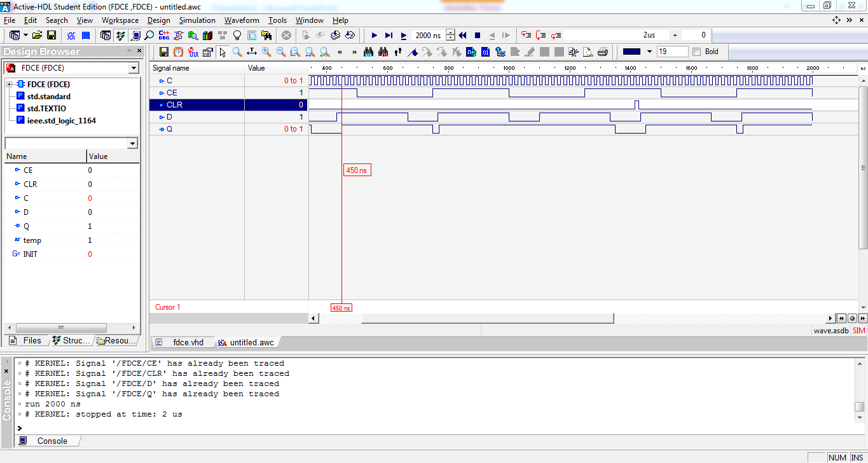The width and height of the screenshot is (868, 463).
Task: Select the Zoom In tool on the waveform toolbar
Action: pyautogui.click(x=266, y=52)
